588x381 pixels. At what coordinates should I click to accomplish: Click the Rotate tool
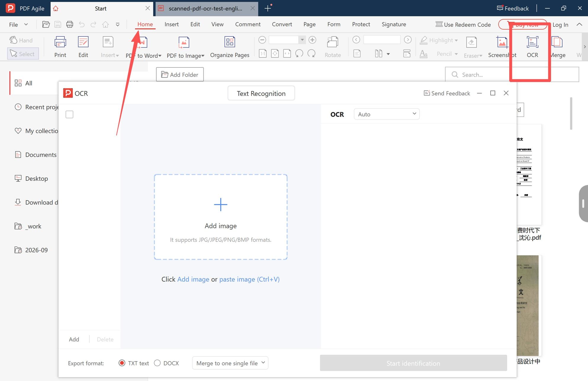tap(333, 47)
